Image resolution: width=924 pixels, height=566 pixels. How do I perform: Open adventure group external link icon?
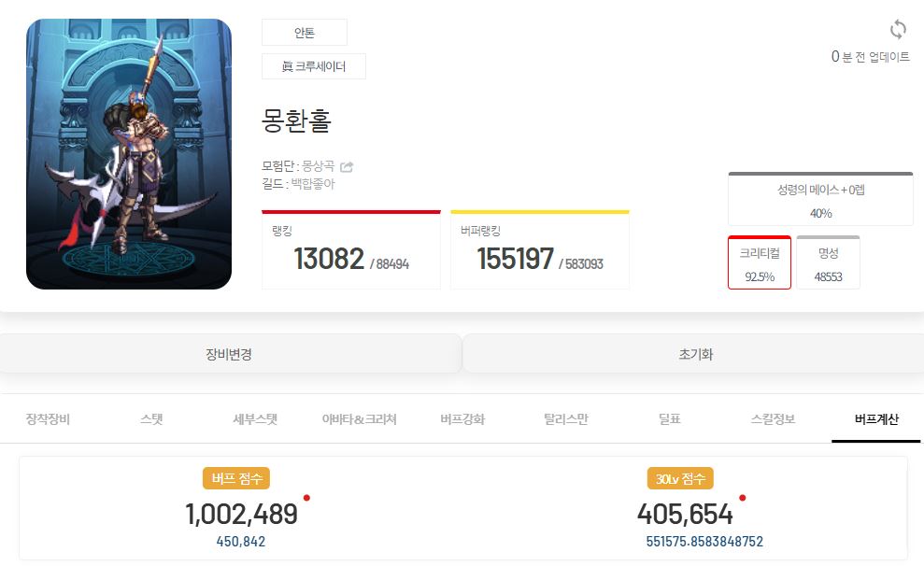coord(347,166)
